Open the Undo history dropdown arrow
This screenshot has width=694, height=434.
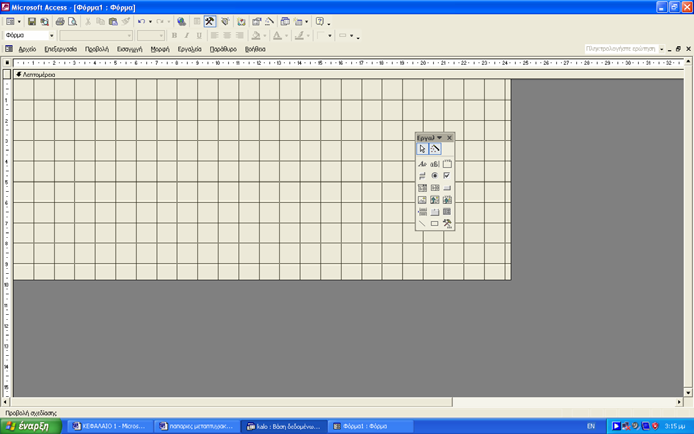click(150, 22)
